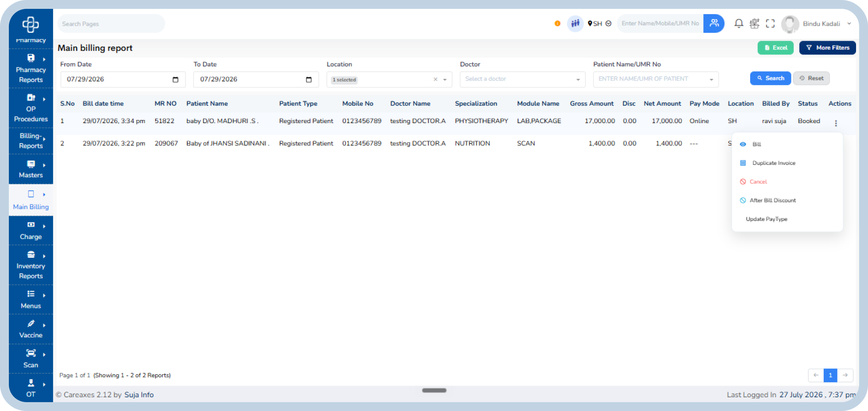The height and width of the screenshot is (411, 868).
Task: Click Bill date time column header
Action: (103, 104)
